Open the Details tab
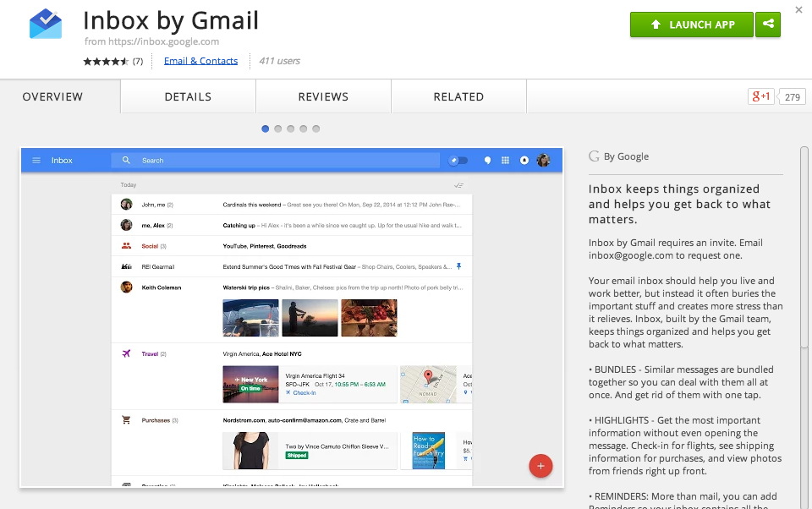The image size is (812, 509). (187, 96)
